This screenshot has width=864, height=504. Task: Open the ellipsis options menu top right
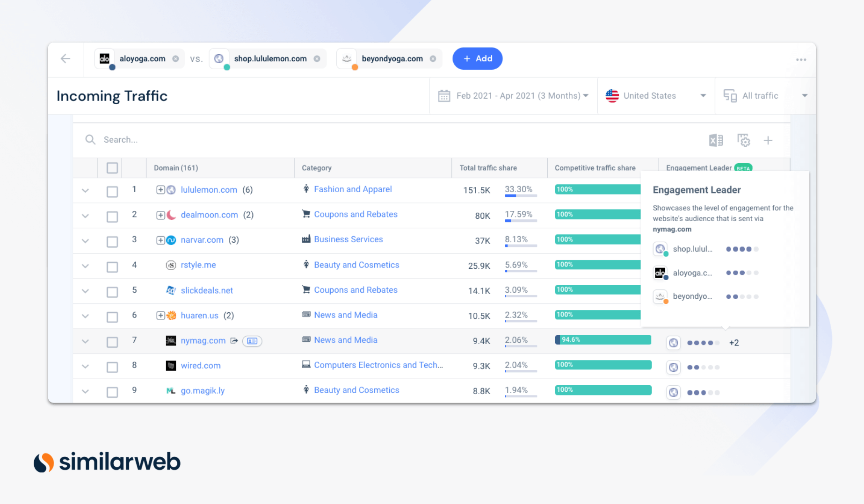pos(801,59)
